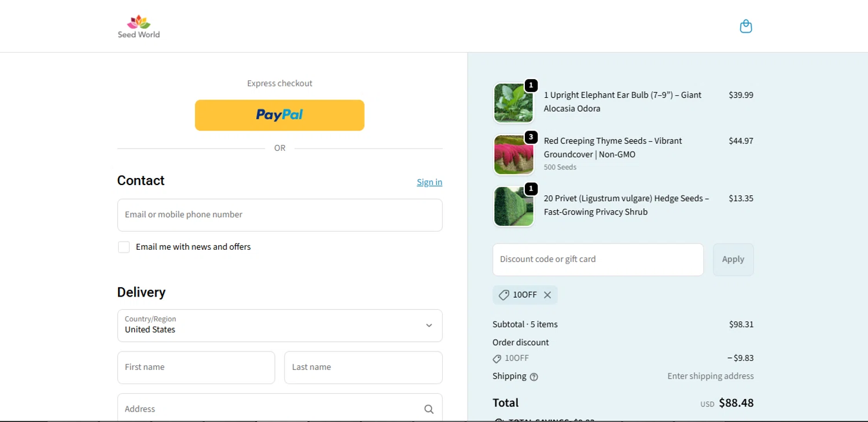Screen dimensions: 868x422
Task: Click the shipping help question mark icon
Action: (534, 377)
